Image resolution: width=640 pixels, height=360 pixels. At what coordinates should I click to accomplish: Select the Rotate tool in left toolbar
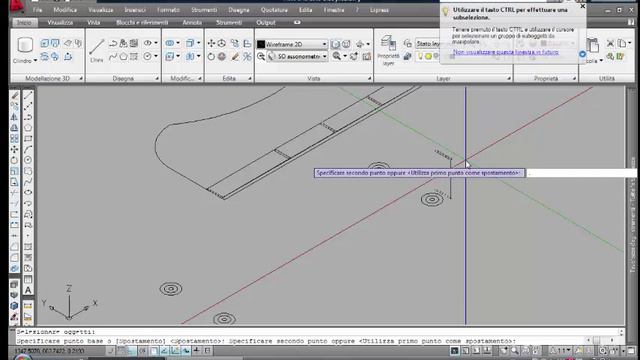point(14,160)
